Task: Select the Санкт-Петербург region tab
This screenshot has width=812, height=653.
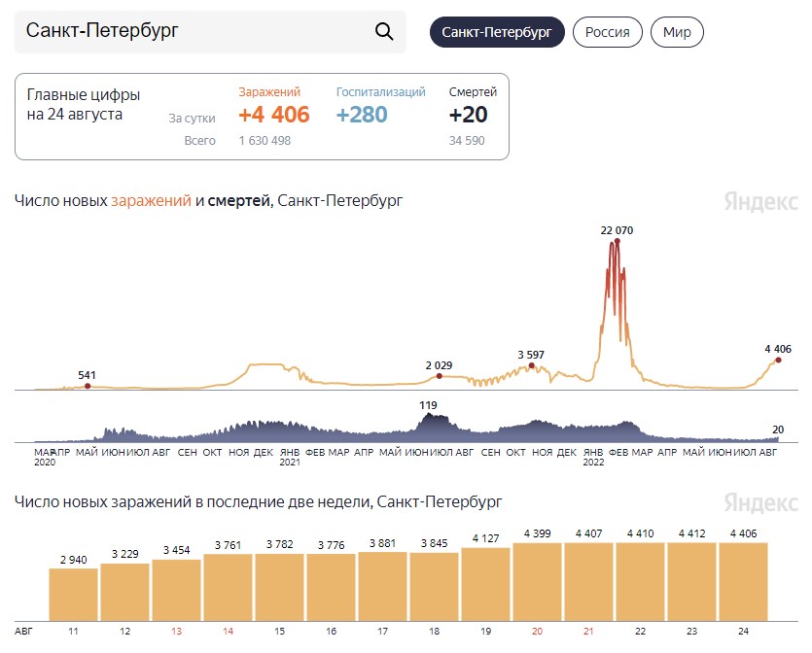Action: pyautogui.click(x=497, y=32)
